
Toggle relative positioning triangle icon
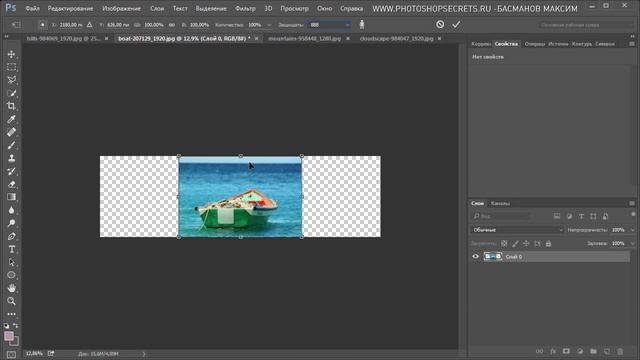[89, 25]
